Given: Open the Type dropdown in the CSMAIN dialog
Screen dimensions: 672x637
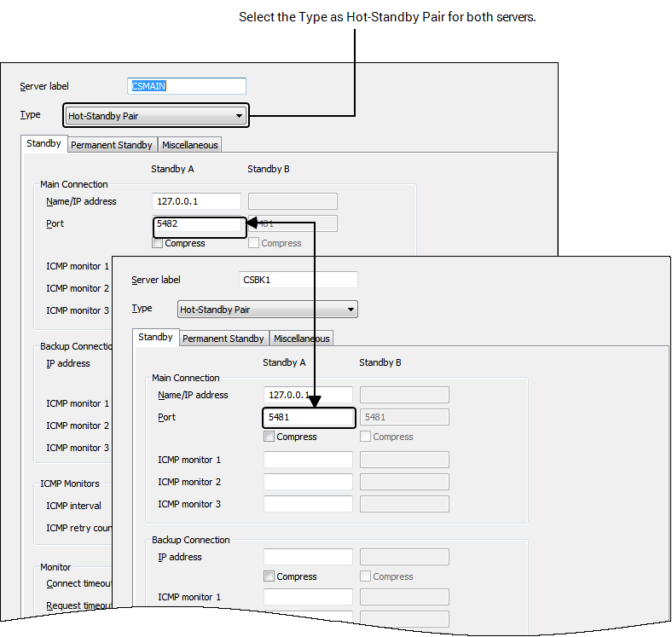Looking at the screenshot, I should pos(155,116).
